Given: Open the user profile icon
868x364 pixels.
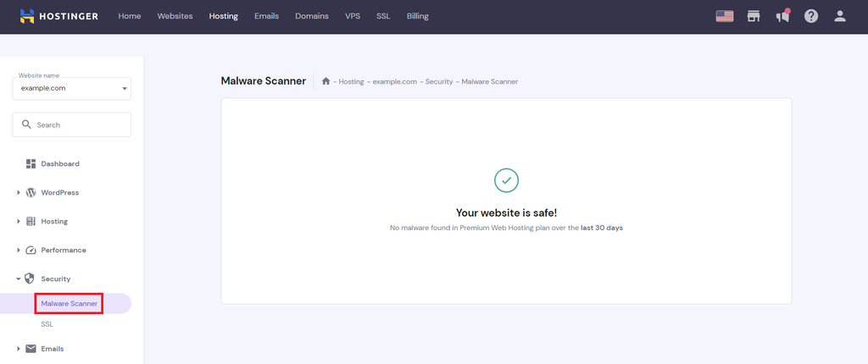Looking at the screenshot, I should 840,16.
